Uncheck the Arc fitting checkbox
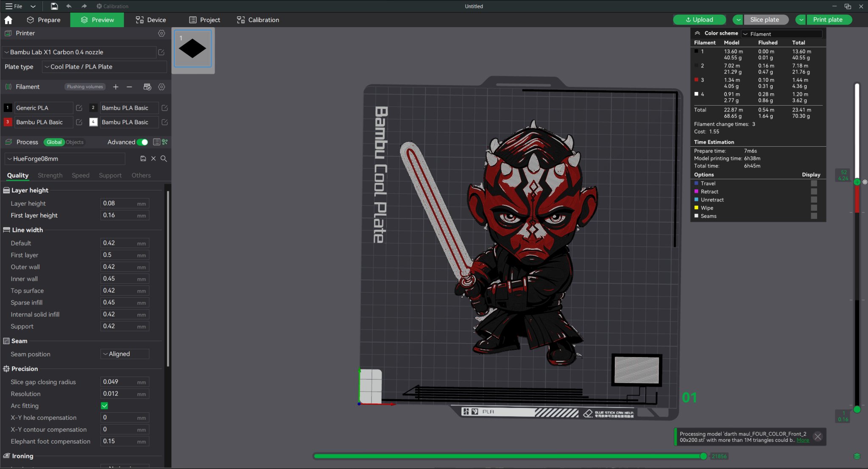The height and width of the screenshot is (469, 868). point(104,405)
